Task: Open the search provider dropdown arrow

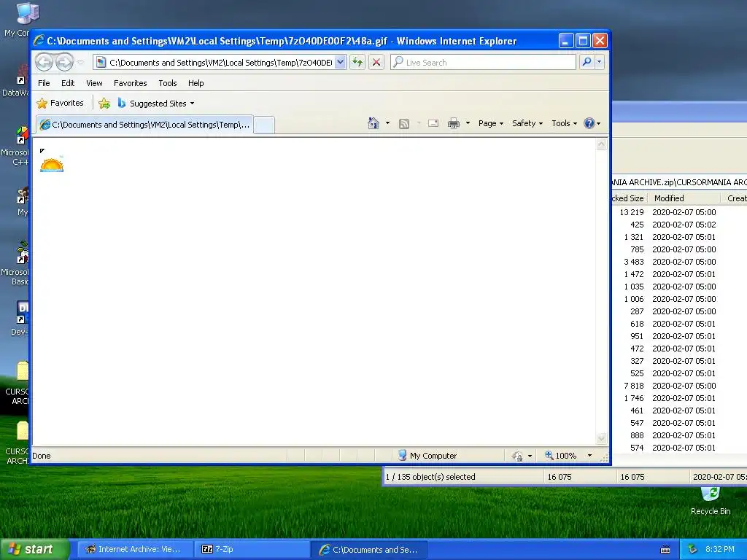Action: click(600, 62)
